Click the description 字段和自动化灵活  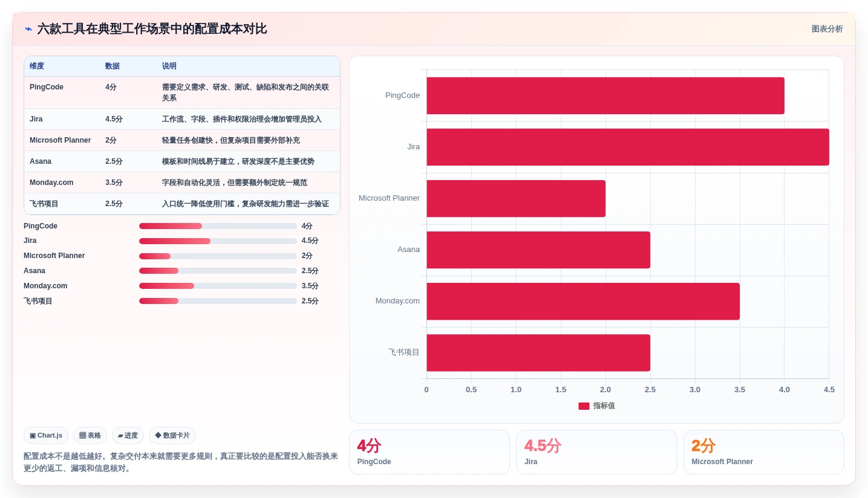tap(235, 183)
